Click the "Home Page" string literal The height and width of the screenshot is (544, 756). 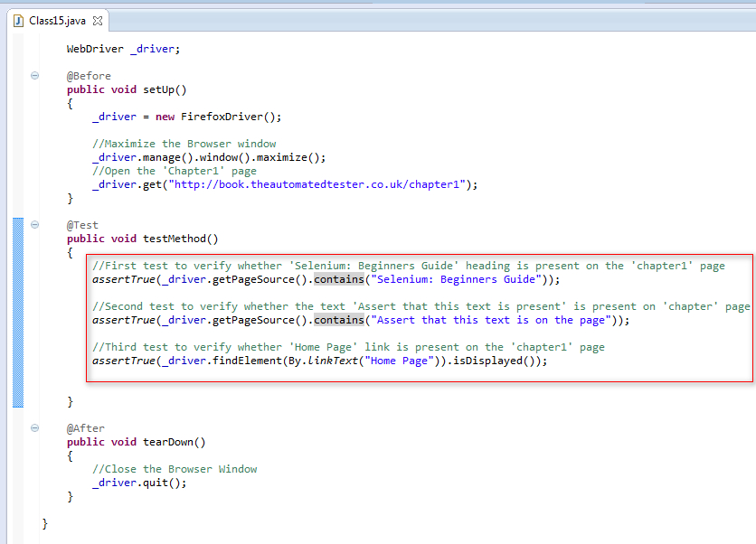pyautogui.click(x=399, y=361)
